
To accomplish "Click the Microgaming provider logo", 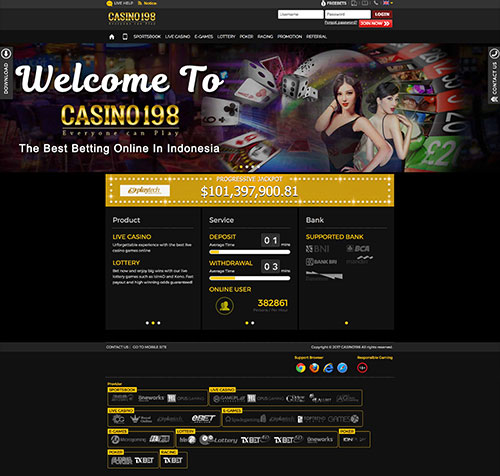I will [x=129, y=440].
